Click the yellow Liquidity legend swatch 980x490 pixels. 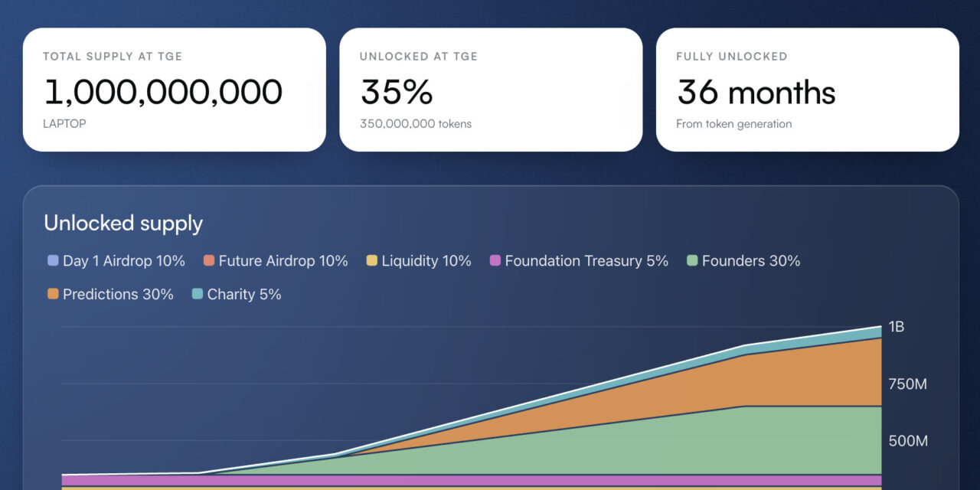372,261
